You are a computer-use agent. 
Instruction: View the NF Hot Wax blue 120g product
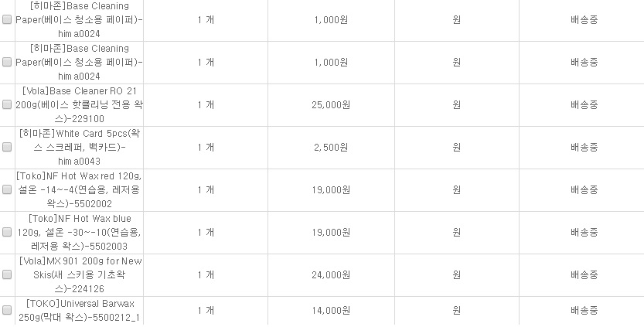click(x=80, y=233)
